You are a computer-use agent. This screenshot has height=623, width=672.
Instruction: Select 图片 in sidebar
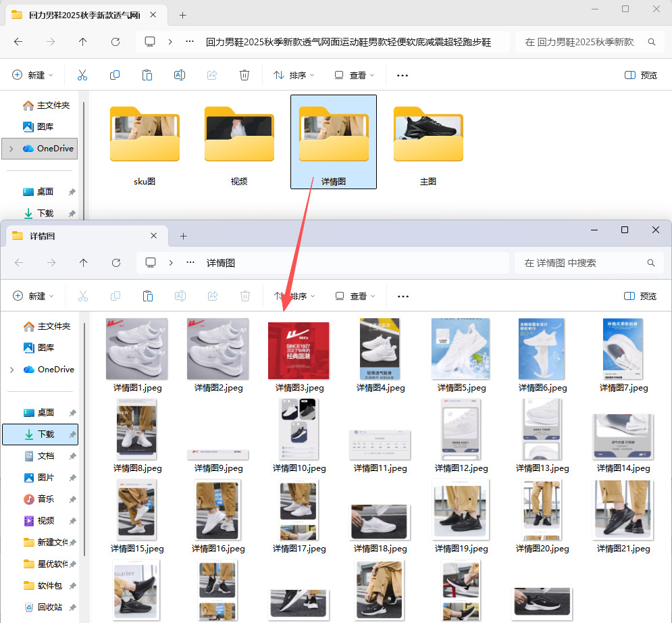click(x=39, y=478)
